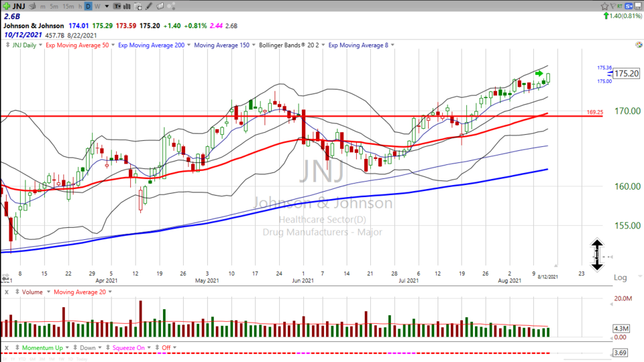Toggle the Log scale setting
The width and height of the screenshot is (644, 362).
coord(619,277)
